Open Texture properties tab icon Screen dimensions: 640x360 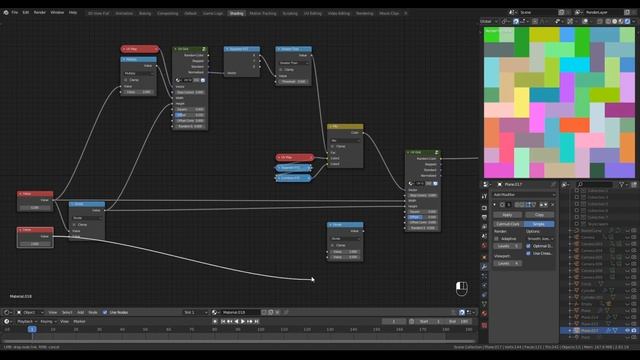(484, 325)
